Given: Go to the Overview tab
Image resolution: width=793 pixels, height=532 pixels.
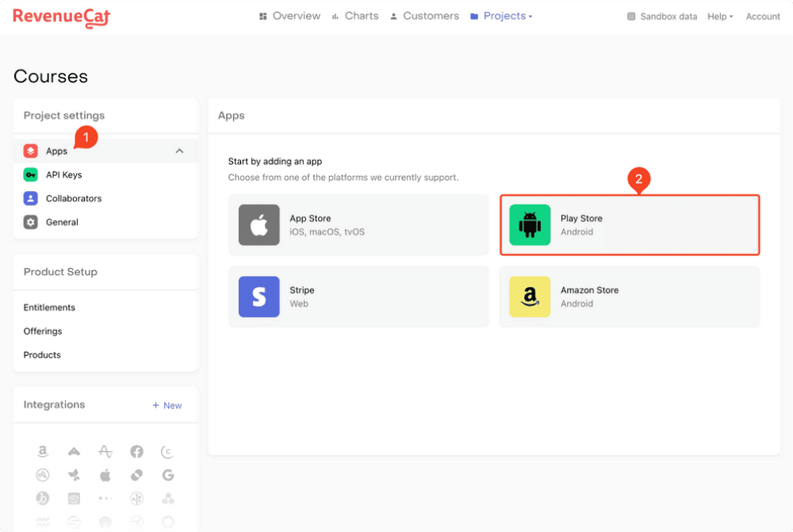Looking at the screenshot, I should (x=289, y=16).
